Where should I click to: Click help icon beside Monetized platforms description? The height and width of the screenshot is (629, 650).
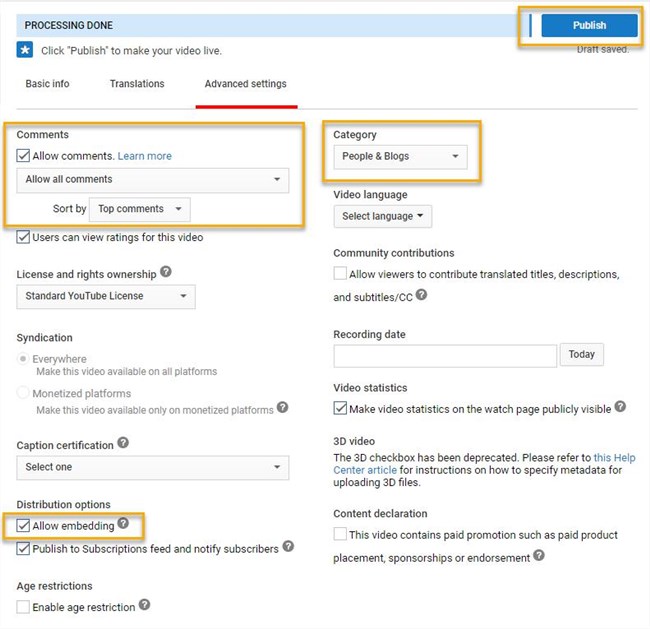tap(283, 407)
